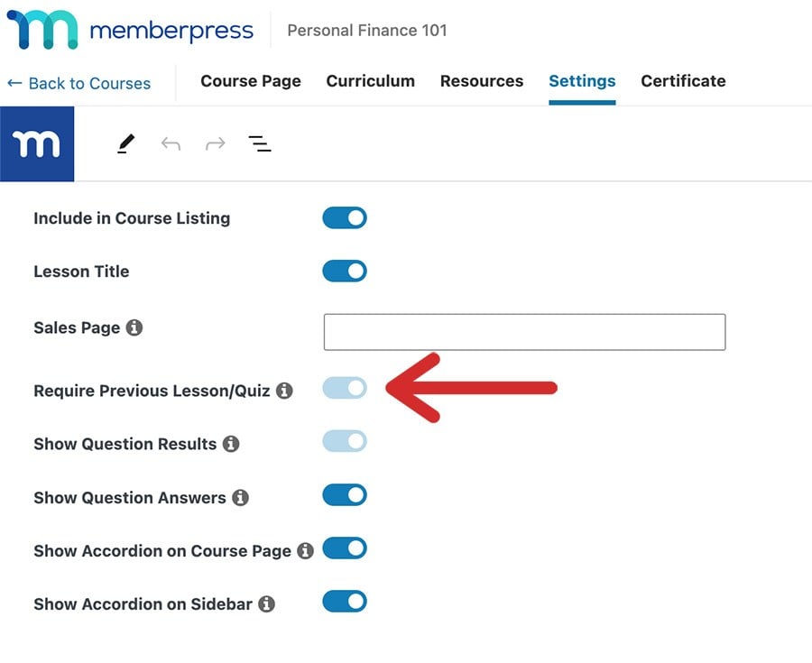Select the blue MemberPress block icon
The height and width of the screenshot is (663, 812).
click(37, 143)
